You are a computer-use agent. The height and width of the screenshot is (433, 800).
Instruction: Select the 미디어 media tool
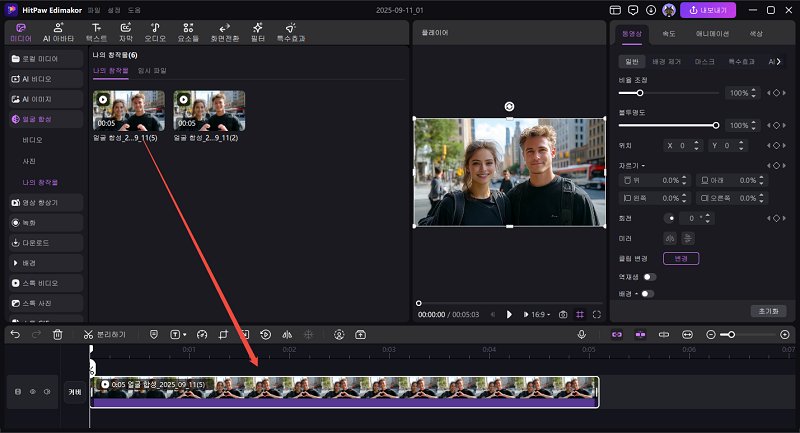coord(21,32)
